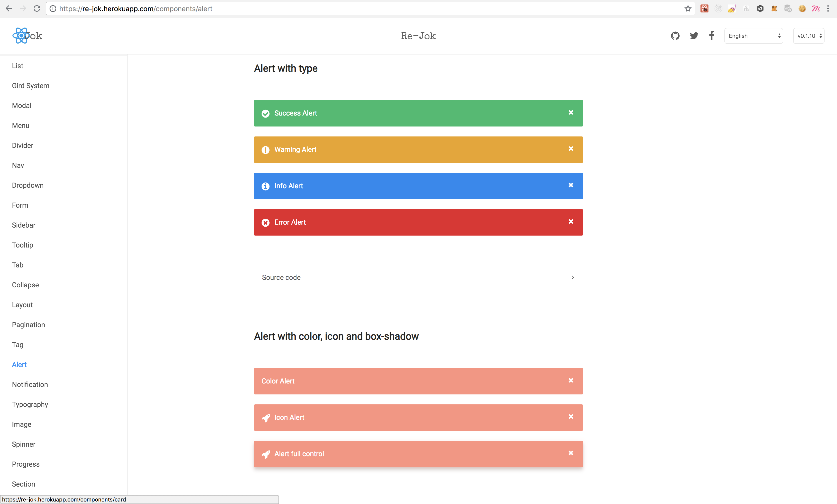
Task: Open the Notification page in sidebar
Action: [x=30, y=384]
